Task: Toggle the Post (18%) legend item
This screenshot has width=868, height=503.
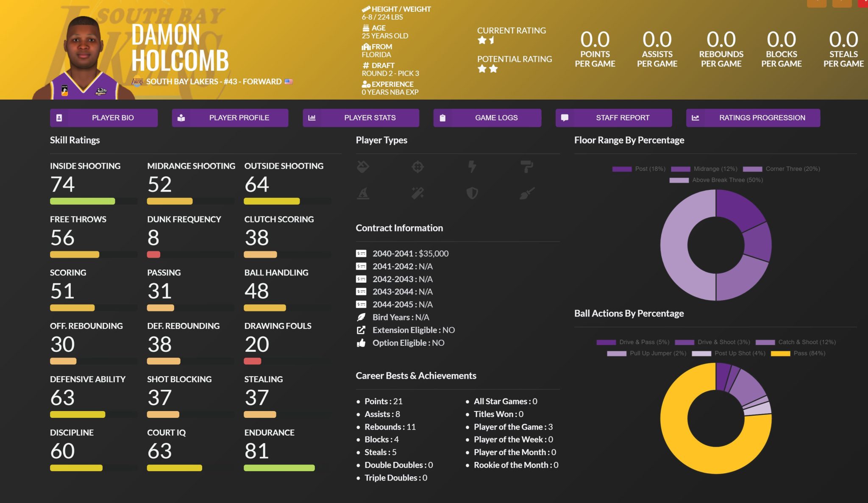Action: (639, 169)
